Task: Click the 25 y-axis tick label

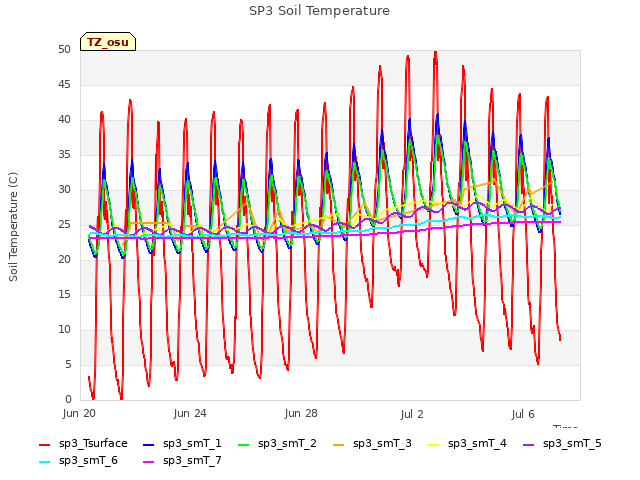Action: click(x=64, y=225)
